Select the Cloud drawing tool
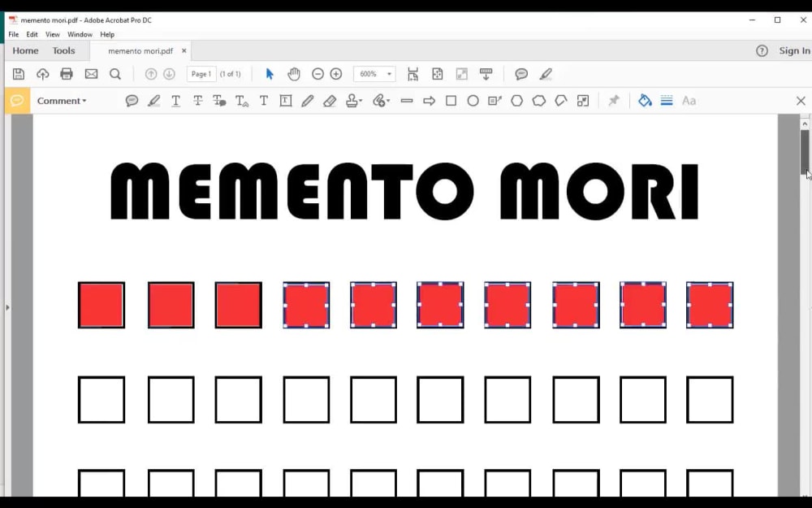 click(x=538, y=101)
